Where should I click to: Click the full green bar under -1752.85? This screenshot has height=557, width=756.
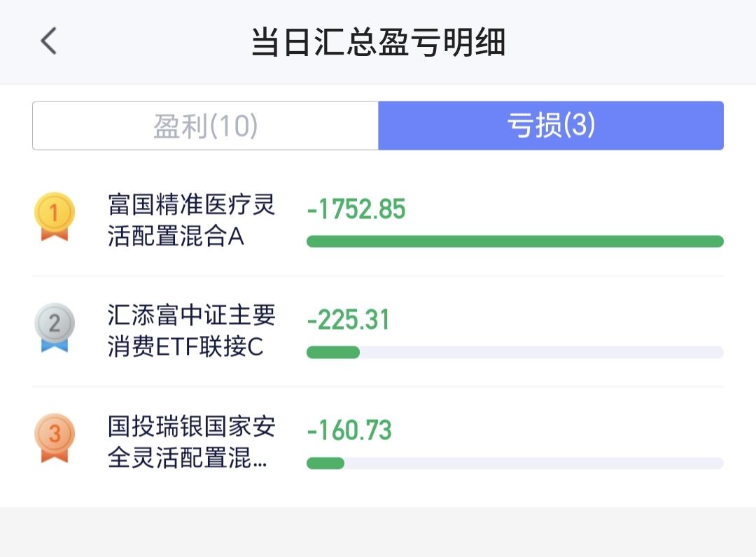click(515, 241)
